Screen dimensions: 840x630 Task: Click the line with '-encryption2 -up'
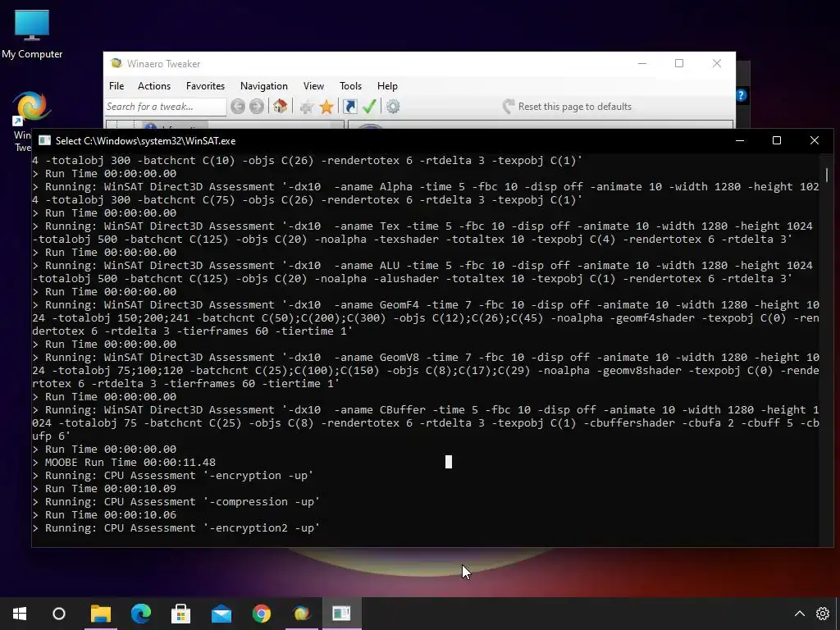[176, 527]
